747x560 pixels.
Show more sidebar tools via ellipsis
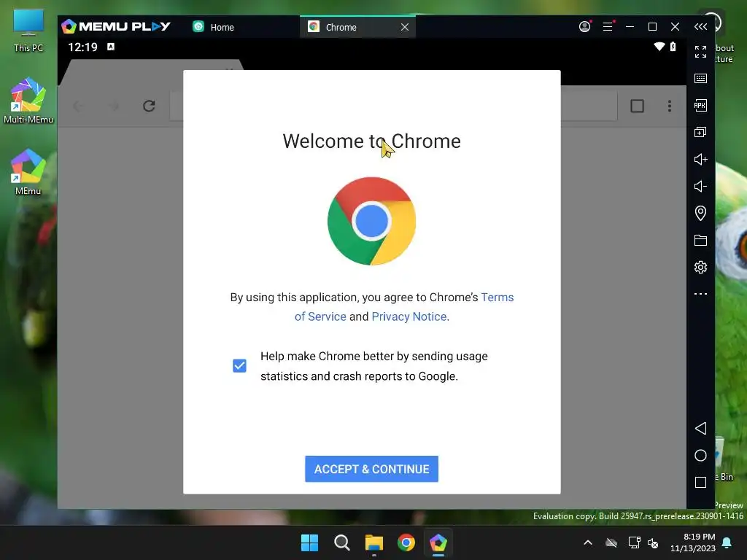pyautogui.click(x=700, y=294)
